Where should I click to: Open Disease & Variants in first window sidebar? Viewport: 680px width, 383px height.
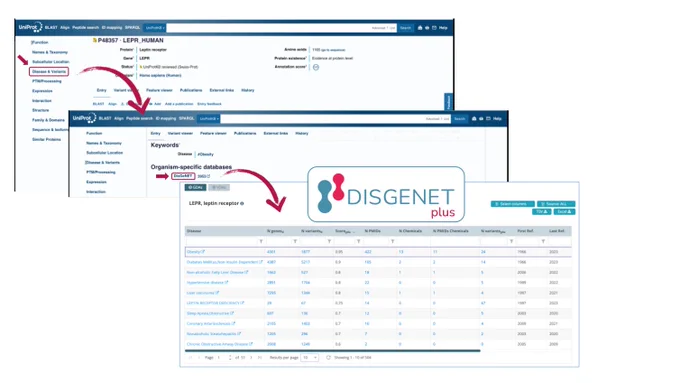[x=49, y=72]
